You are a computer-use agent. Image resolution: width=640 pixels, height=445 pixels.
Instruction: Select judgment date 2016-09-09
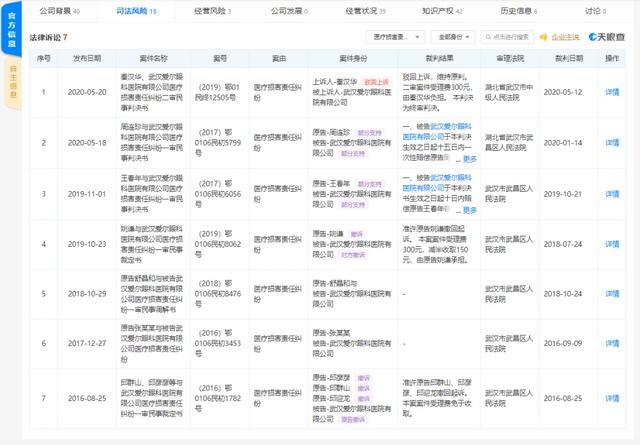pos(563,343)
